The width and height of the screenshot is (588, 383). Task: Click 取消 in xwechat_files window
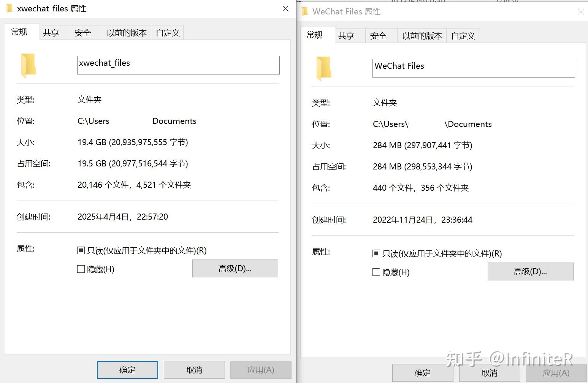pos(194,370)
